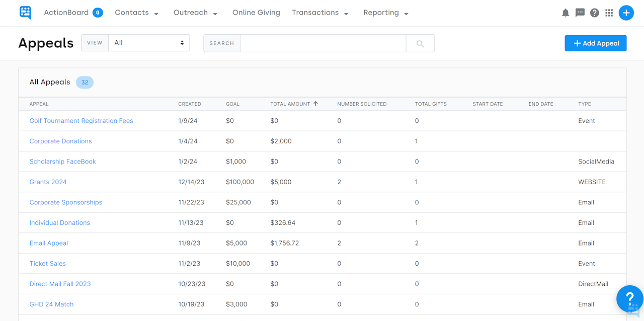The height and width of the screenshot is (321, 644).
Task: Click into the appeals search field
Action: click(x=323, y=43)
